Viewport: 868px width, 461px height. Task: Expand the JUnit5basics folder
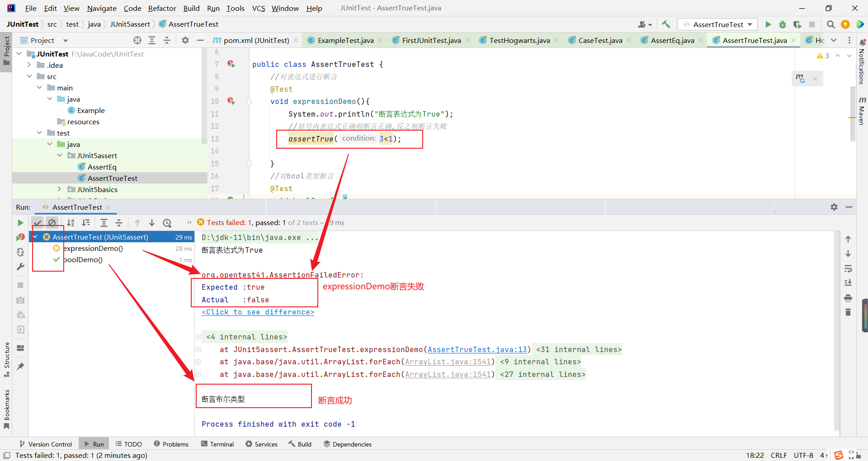[59, 189]
